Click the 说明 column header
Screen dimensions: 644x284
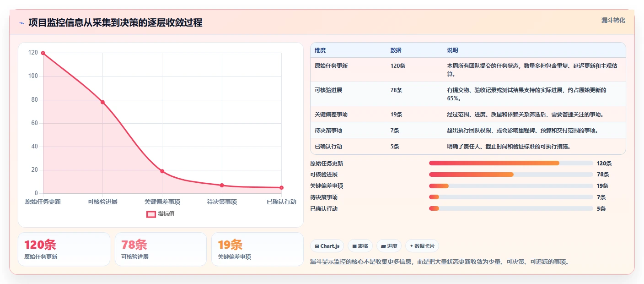pyautogui.click(x=452, y=50)
